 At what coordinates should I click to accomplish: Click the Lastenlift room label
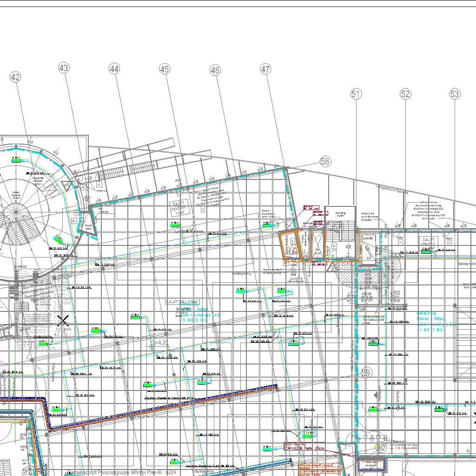click(x=368, y=238)
